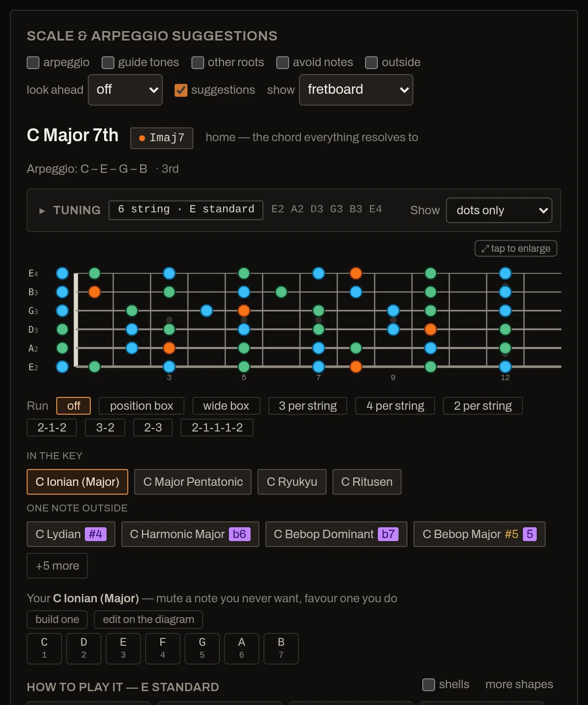Expand the +5 more scales
This screenshot has height=705, width=588.
pyautogui.click(x=57, y=566)
